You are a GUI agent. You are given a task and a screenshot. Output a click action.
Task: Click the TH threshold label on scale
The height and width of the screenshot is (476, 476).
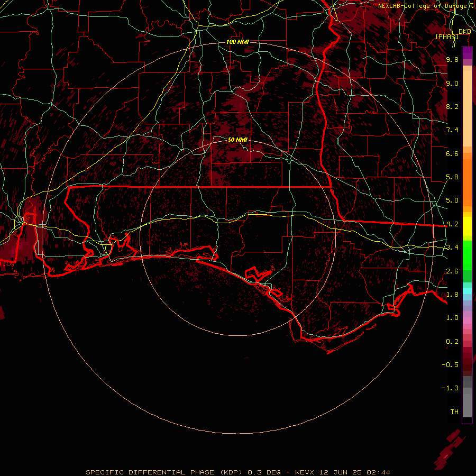tap(454, 412)
